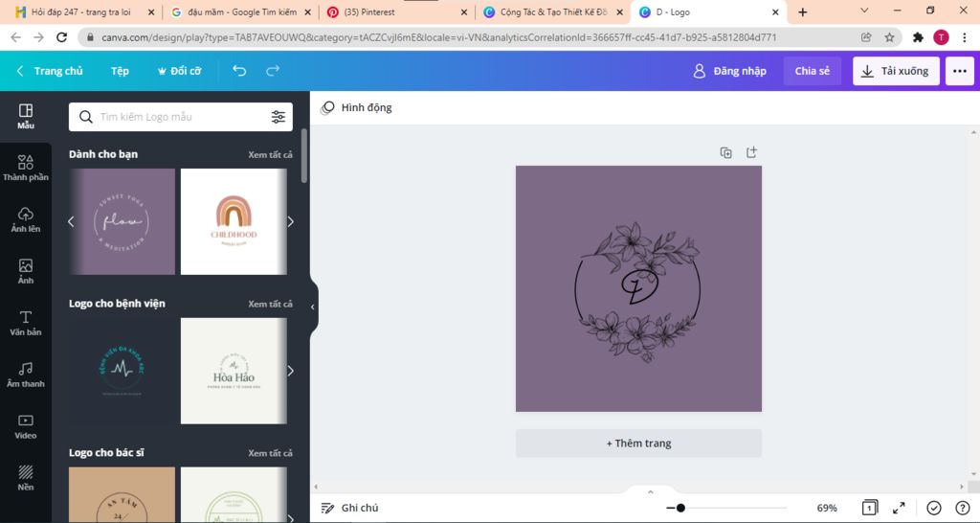Open the Âm thanh audio panel
Screen dimensions: 980x523
pos(26,375)
